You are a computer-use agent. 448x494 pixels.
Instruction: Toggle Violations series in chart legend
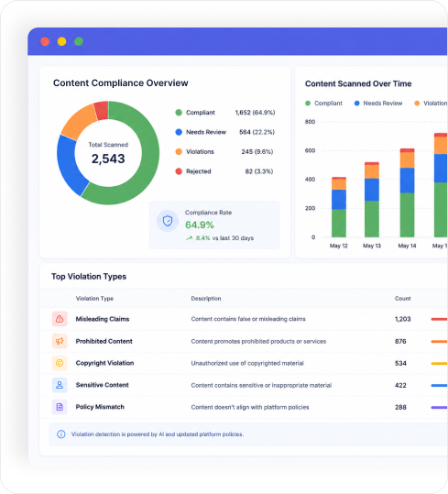(431, 104)
